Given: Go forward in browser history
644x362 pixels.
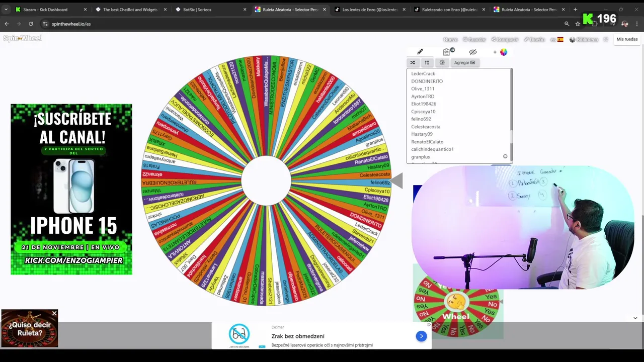Looking at the screenshot, I should (x=19, y=24).
